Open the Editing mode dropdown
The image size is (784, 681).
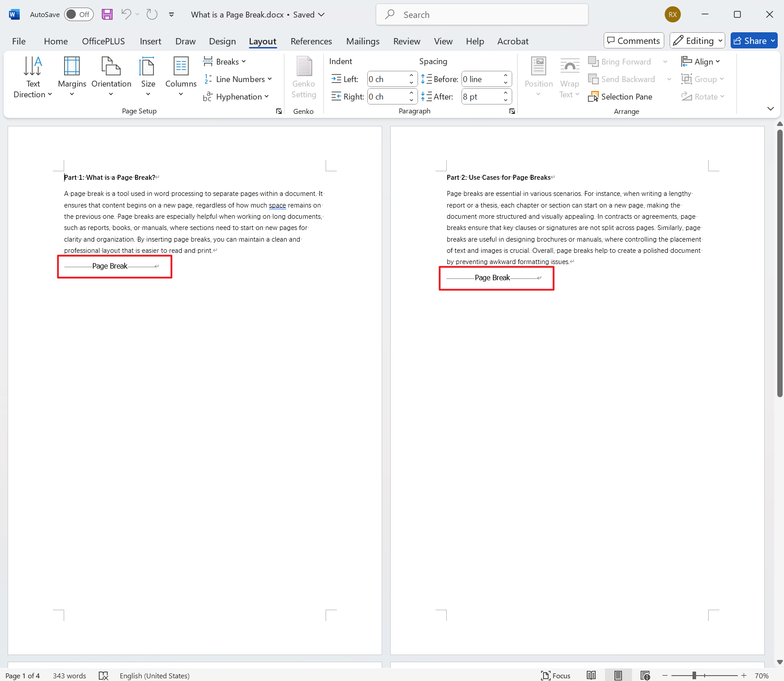[697, 40]
